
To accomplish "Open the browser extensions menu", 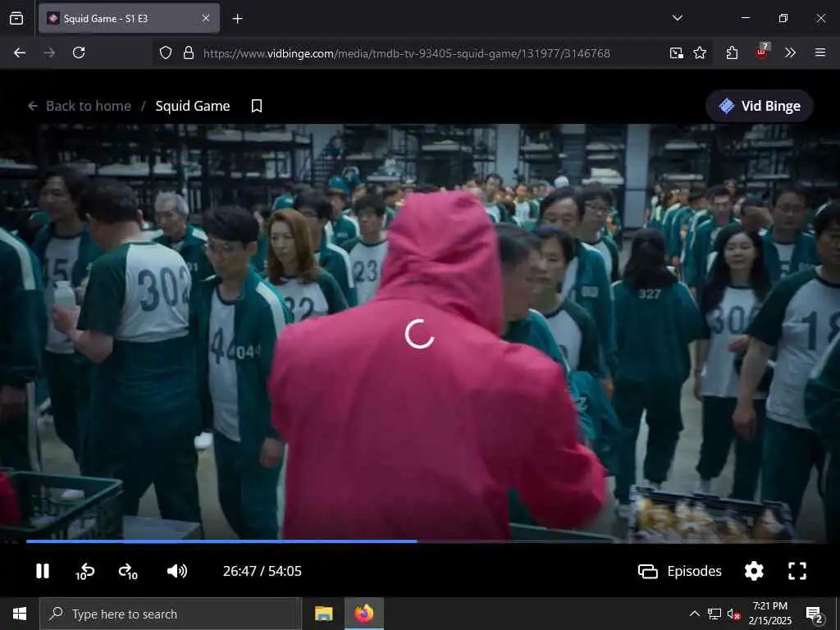I will click(732, 52).
